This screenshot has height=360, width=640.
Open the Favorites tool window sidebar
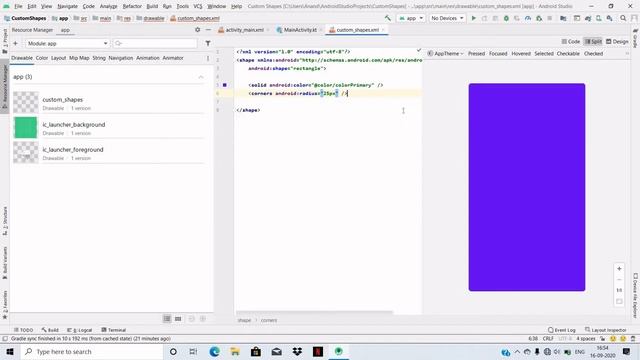5,304
